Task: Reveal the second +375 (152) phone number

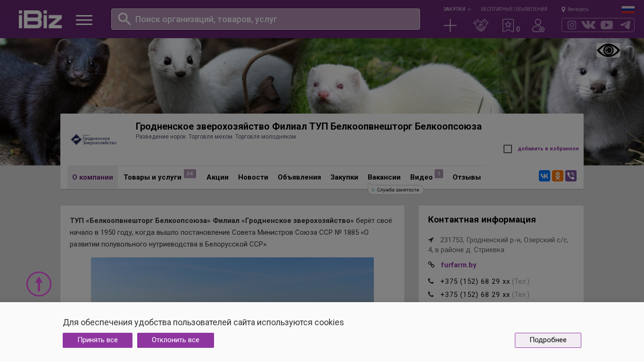Action: [475, 295]
